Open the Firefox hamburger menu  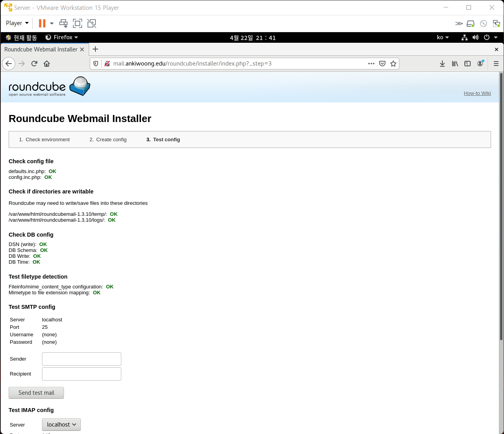pos(496,64)
